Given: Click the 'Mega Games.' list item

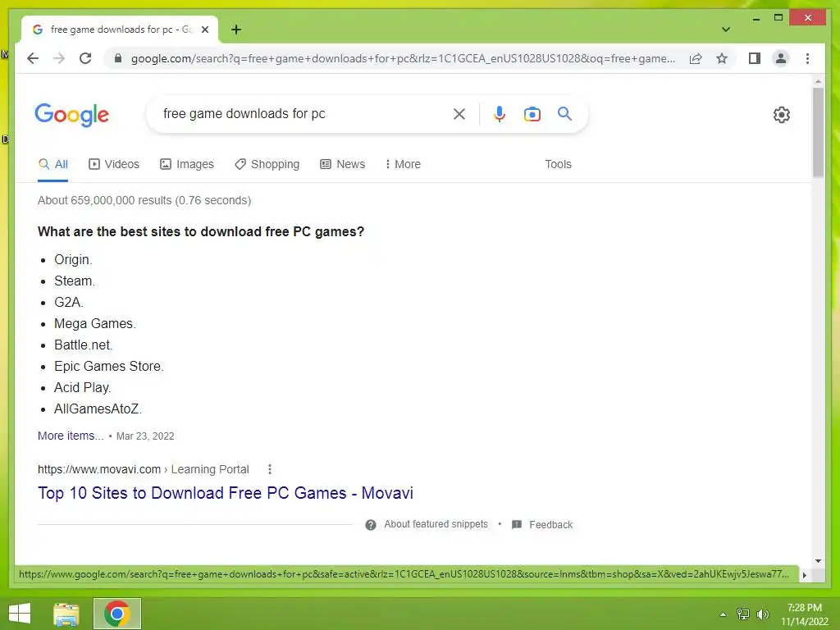Looking at the screenshot, I should pos(95,324).
